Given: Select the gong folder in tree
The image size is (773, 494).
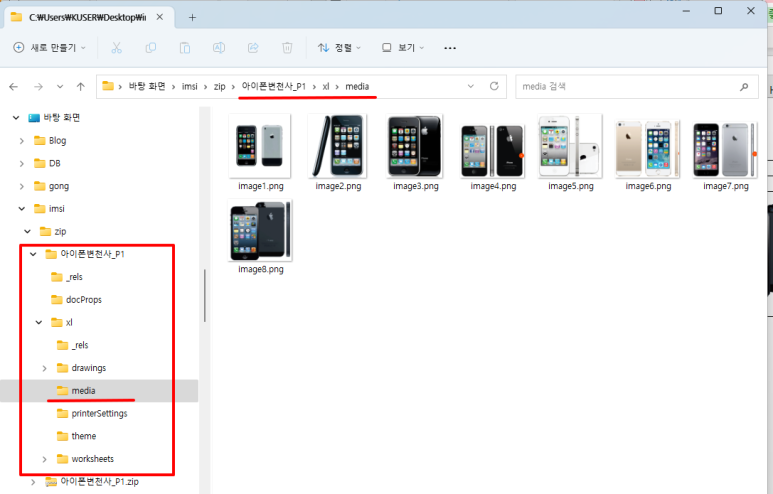Looking at the screenshot, I should pos(51,186).
